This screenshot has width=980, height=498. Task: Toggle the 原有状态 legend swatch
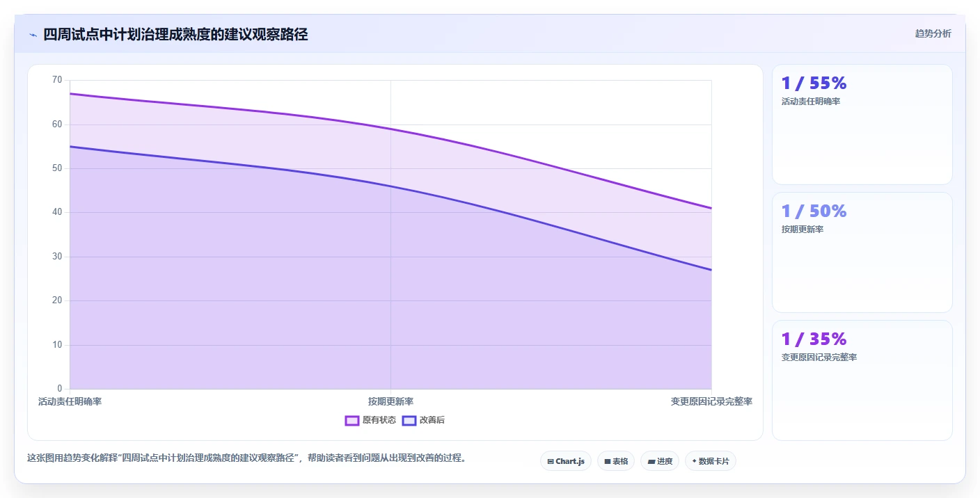(x=352, y=420)
